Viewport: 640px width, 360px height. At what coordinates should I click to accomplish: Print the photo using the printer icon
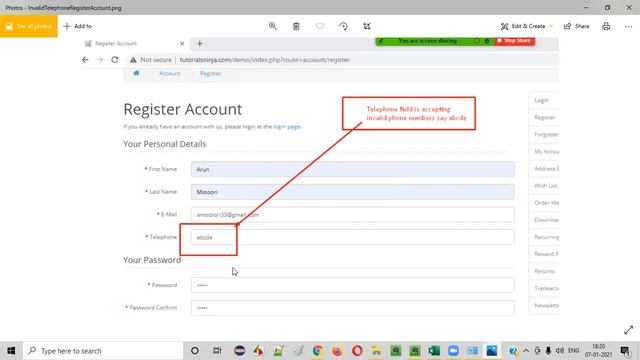pos(606,26)
